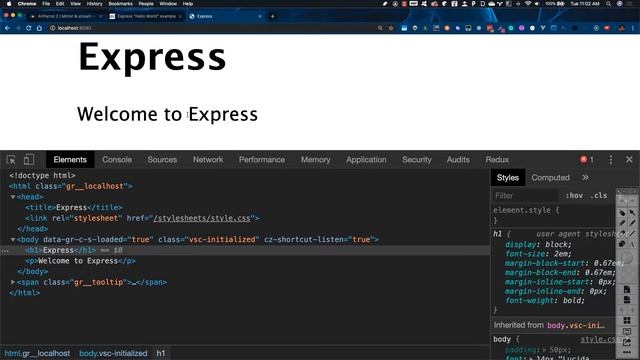The image size is (640, 360).
Task: Click the font-weight: bold value
Action: [573, 300]
